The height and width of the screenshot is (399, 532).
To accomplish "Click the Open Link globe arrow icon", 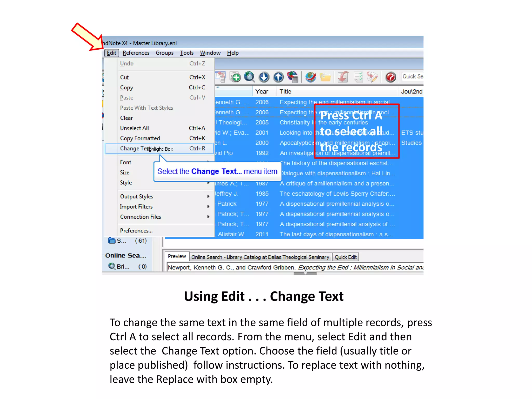I will point(310,77).
